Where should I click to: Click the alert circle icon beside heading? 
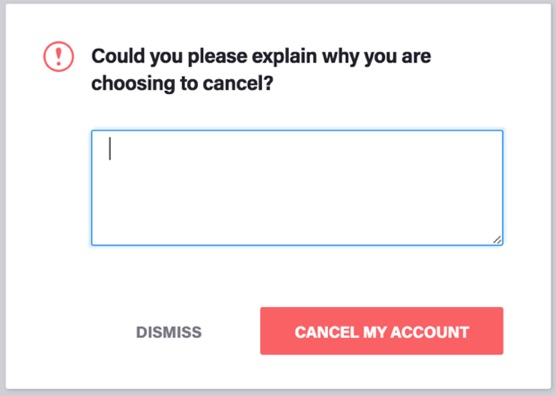tap(59, 56)
